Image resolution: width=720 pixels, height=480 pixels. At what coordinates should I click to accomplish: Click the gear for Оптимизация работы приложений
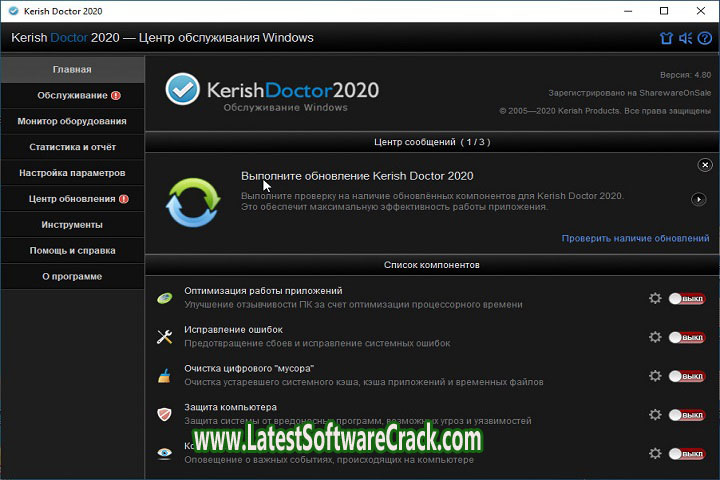pyautogui.click(x=655, y=298)
